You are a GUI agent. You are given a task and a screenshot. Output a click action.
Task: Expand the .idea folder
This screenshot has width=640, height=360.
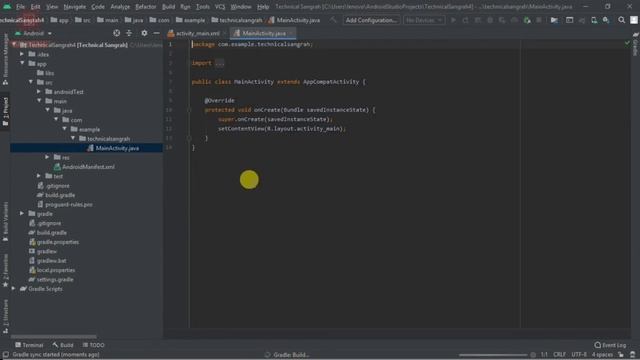22,54
